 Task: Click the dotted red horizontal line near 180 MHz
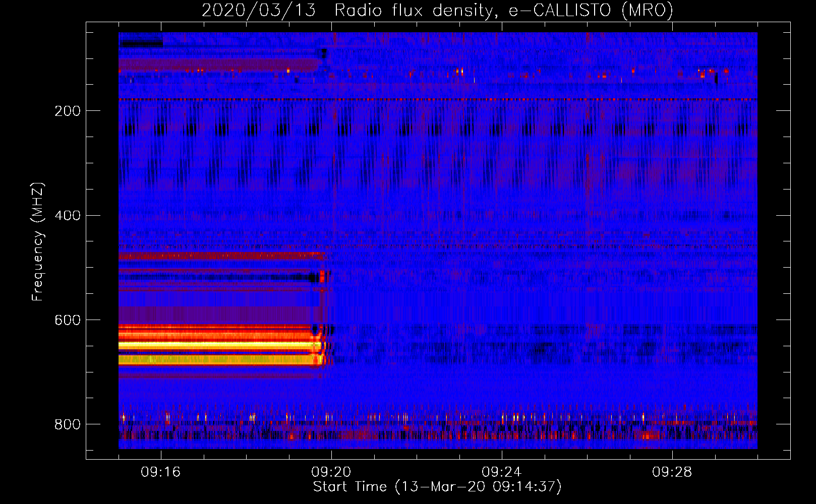click(438, 100)
